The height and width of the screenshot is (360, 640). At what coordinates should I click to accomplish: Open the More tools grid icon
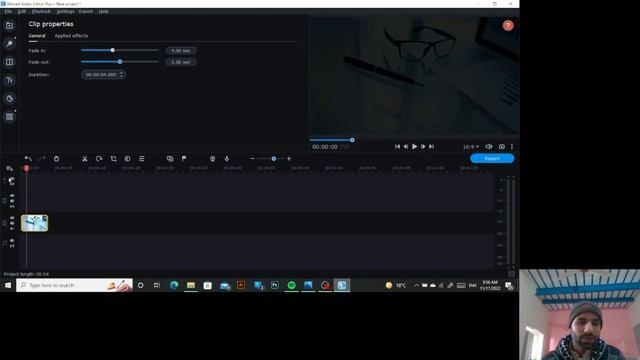coord(9,117)
